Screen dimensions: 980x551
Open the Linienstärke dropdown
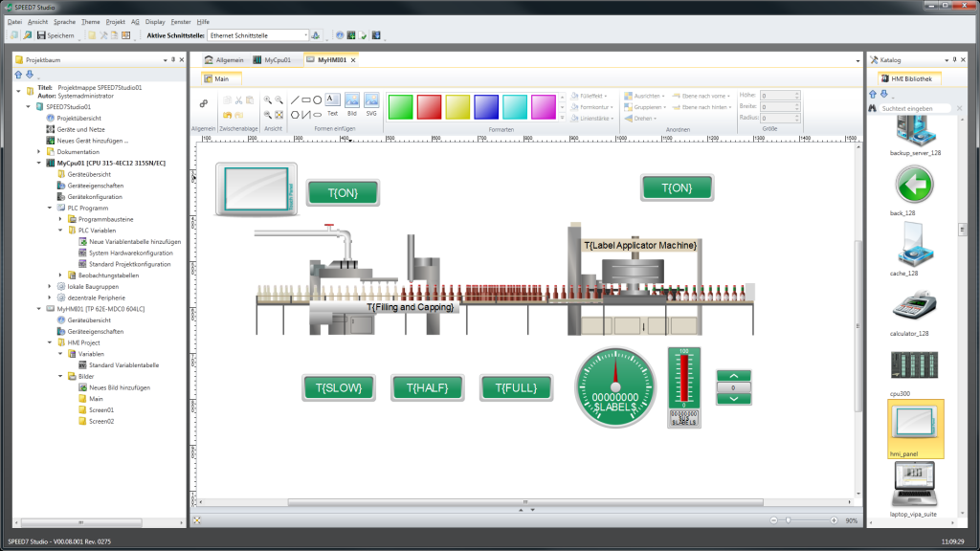591,118
